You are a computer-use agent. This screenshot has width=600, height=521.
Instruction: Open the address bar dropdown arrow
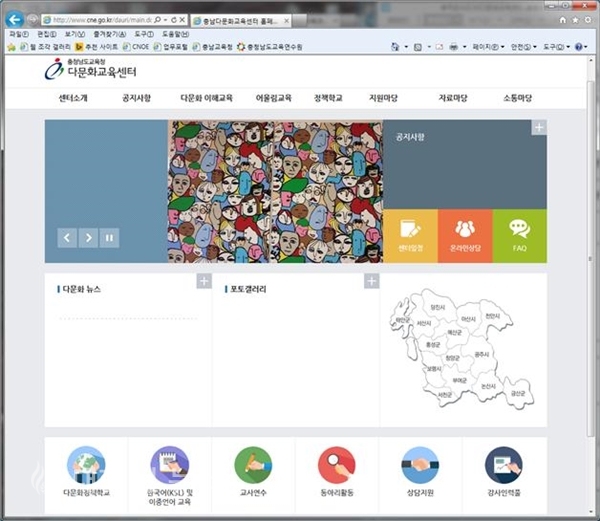click(x=166, y=20)
